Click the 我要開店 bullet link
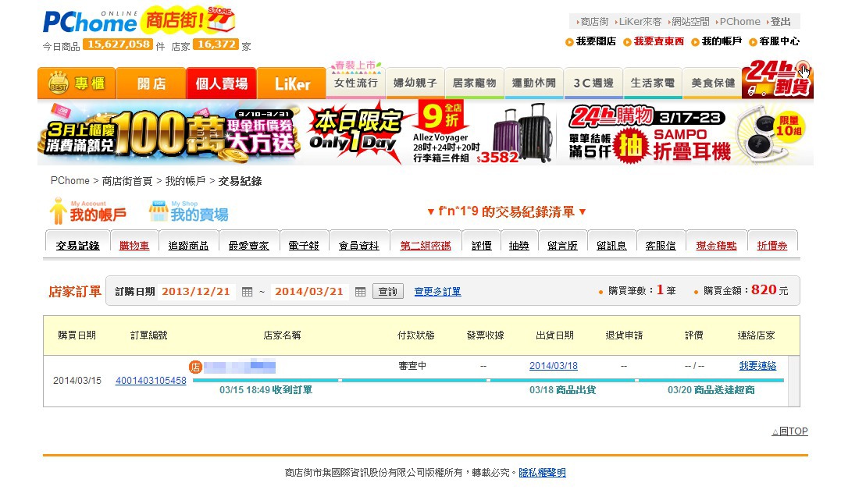 590,41
